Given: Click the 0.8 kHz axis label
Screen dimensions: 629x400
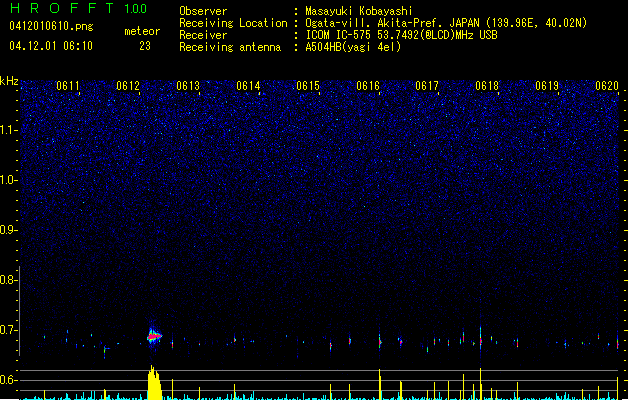Looking at the screenshot, I should 8,280.
